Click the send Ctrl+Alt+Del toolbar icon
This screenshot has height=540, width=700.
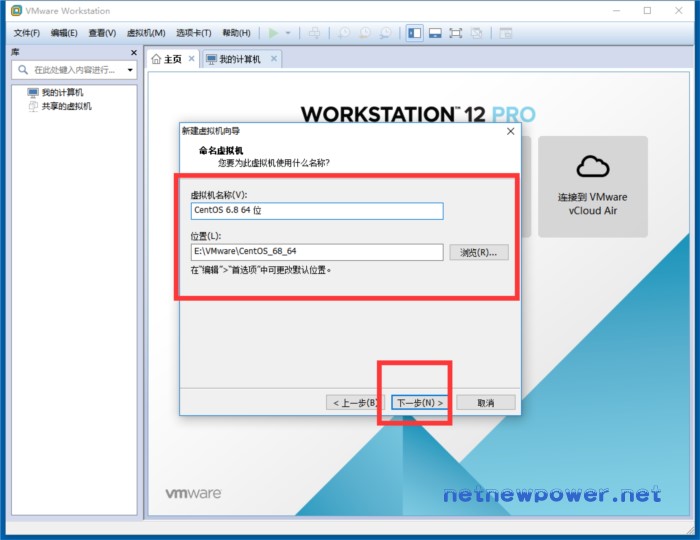coord(314,33)
